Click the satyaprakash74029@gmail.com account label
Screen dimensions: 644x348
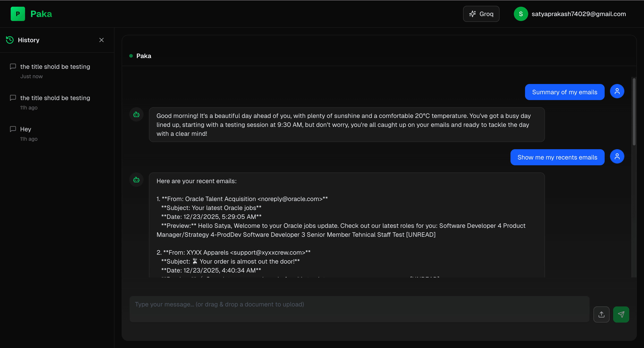click(578, 14)
